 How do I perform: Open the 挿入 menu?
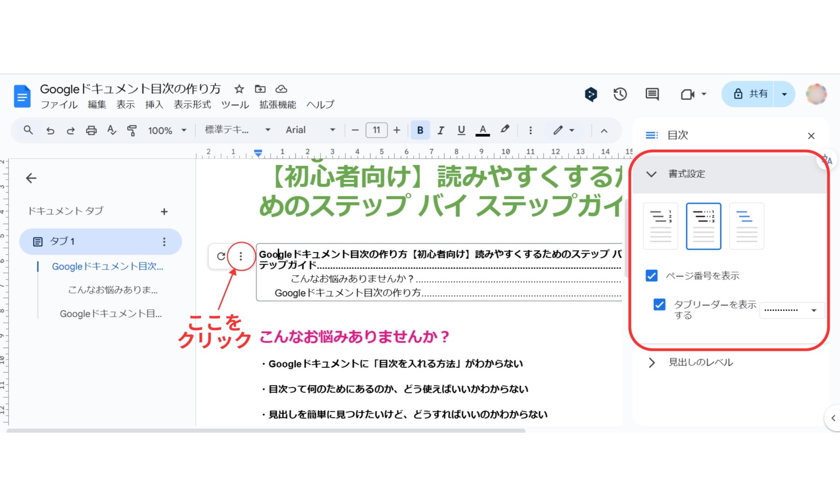point(154,105)
